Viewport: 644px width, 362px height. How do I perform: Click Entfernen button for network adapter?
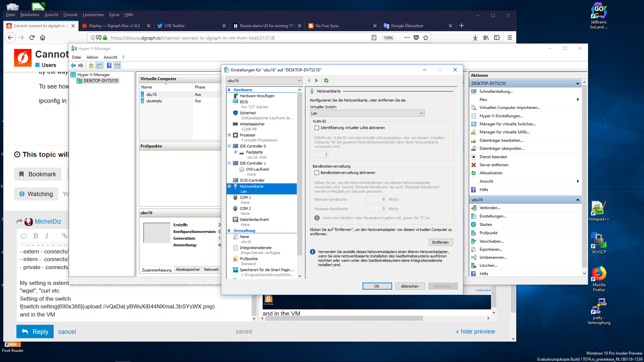coord(440,242)
